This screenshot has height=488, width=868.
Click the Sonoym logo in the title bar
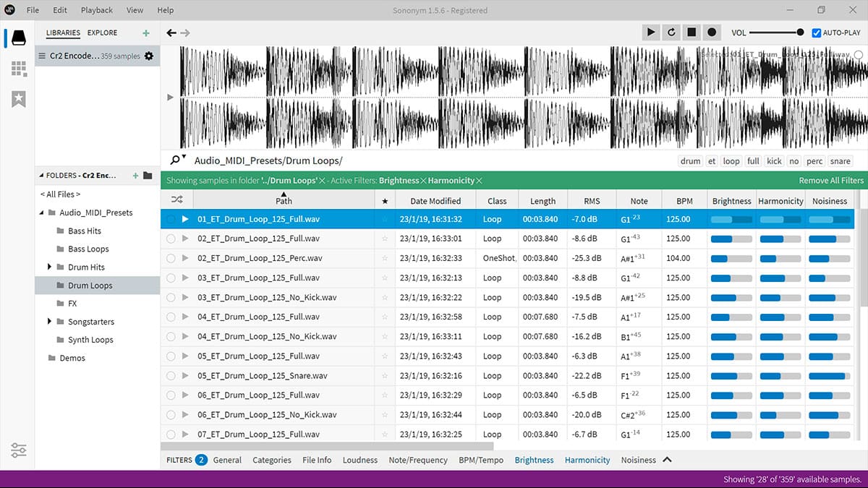9,10
